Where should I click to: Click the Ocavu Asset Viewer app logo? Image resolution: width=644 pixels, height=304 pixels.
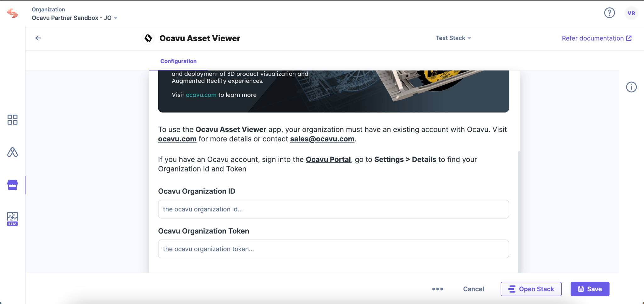point(148,38)
